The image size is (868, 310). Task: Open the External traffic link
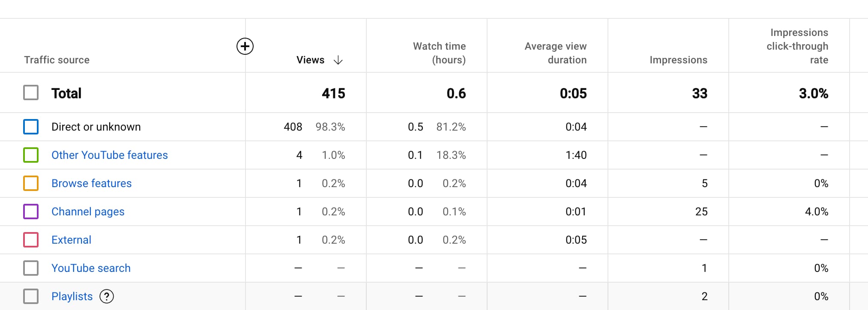tap(71, 240)
